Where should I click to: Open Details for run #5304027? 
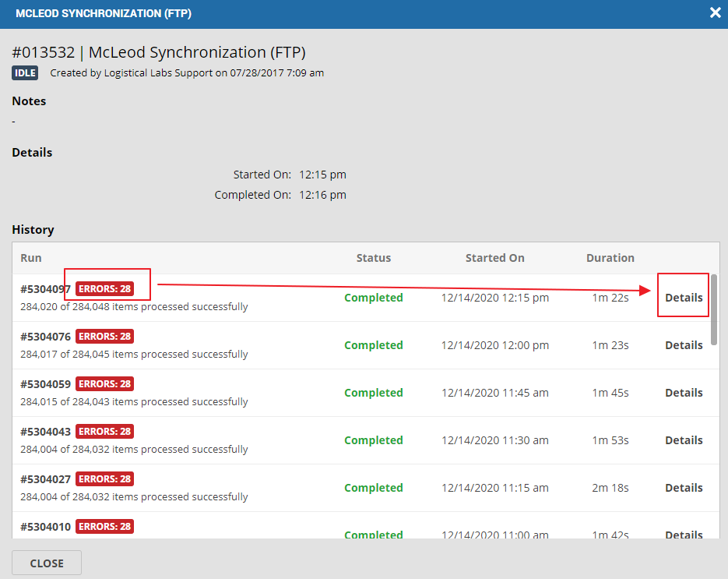684,488
